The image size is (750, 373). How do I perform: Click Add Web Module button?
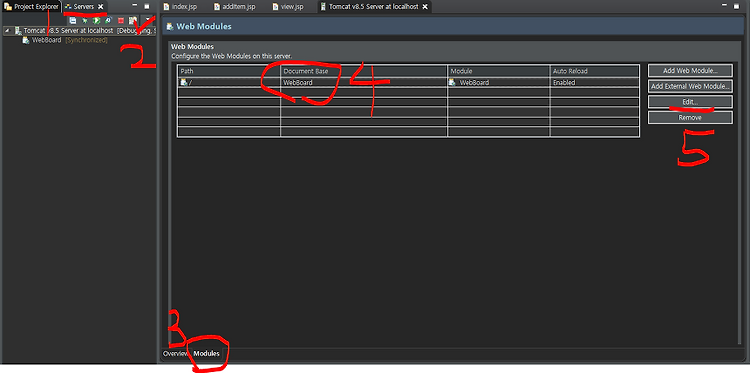[690, 70]
